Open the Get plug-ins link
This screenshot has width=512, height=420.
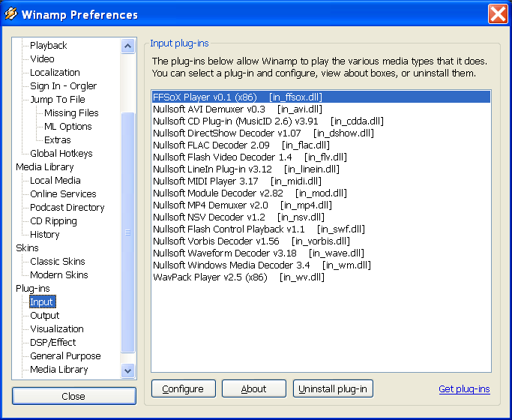point(464,389)
